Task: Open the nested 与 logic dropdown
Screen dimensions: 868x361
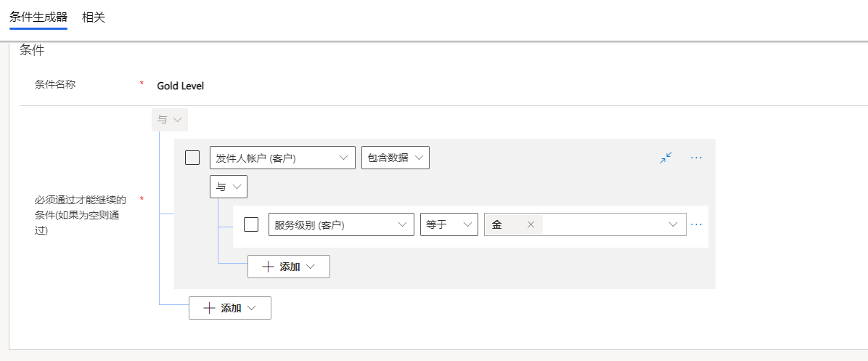Action: [x=229, y=187]
